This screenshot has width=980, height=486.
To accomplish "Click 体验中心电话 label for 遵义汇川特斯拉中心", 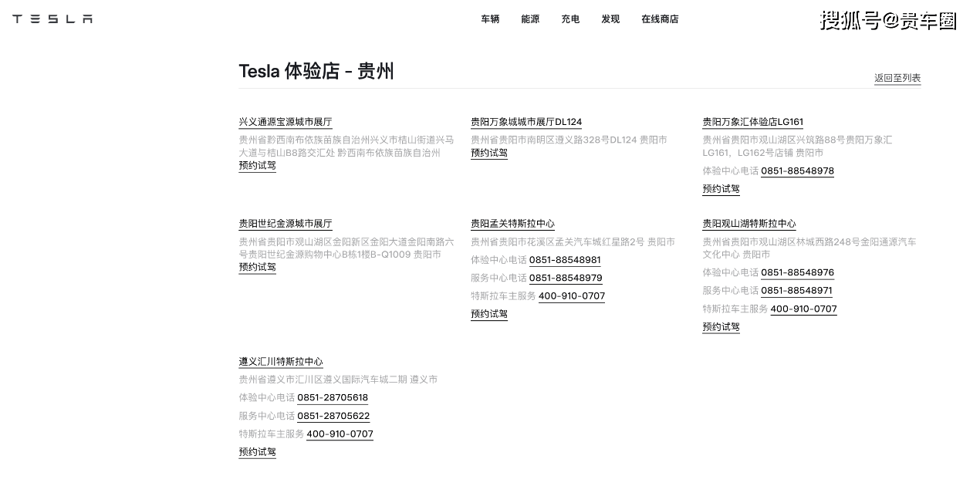I will [266, 398].
